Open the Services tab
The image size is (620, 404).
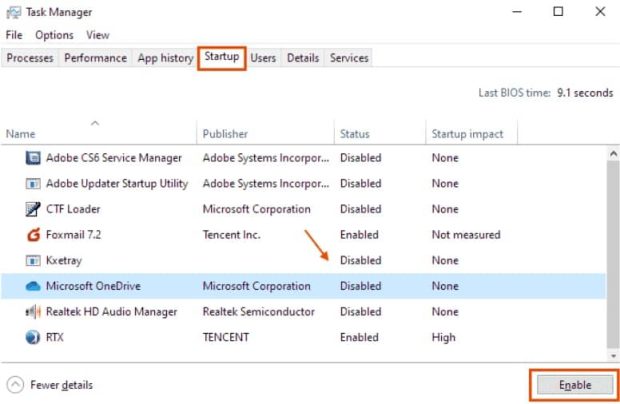click(x=349, y=58)
